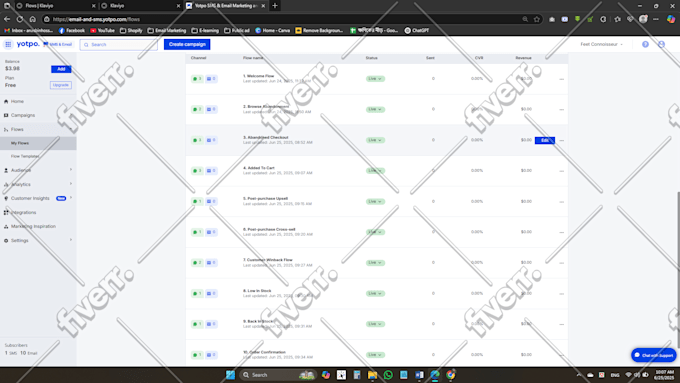The height and width of the screenshot is (383, 680).
Task: Open WhatsApp from the taskbar
Action: tap(388, 375)
